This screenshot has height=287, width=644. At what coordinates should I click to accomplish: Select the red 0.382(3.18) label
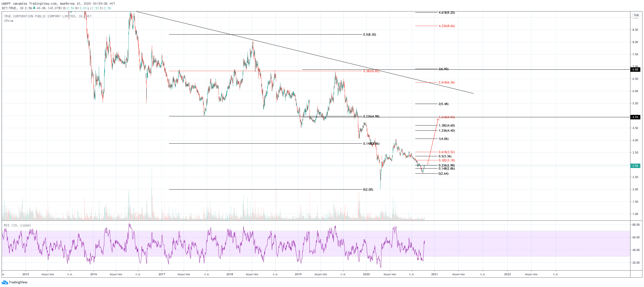[446, 160]
